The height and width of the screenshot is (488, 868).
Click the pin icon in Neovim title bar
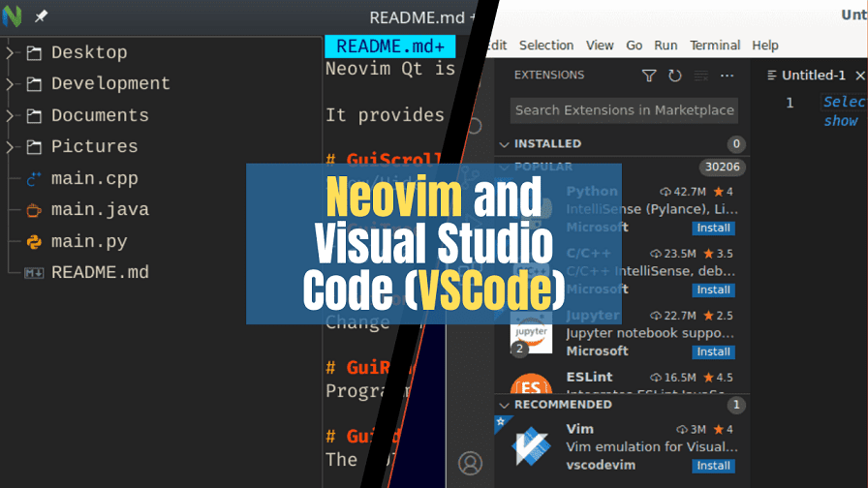(41, 16)
